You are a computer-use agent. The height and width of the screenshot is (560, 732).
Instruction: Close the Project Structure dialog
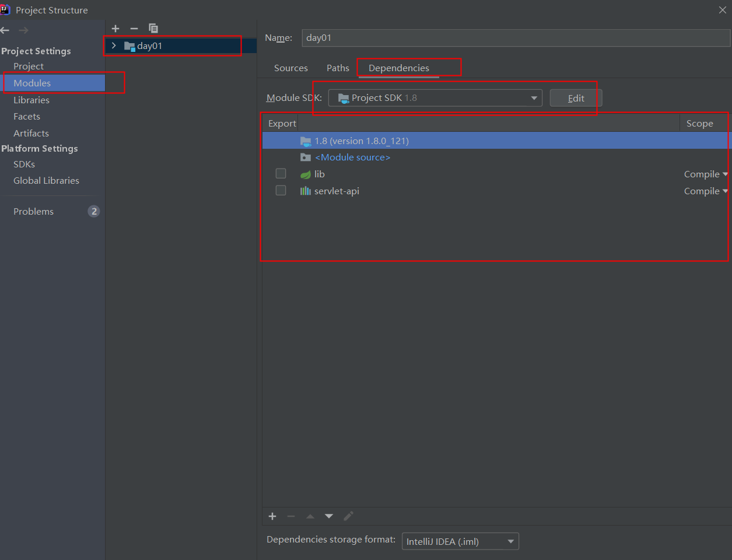click(x=723, y=10)
